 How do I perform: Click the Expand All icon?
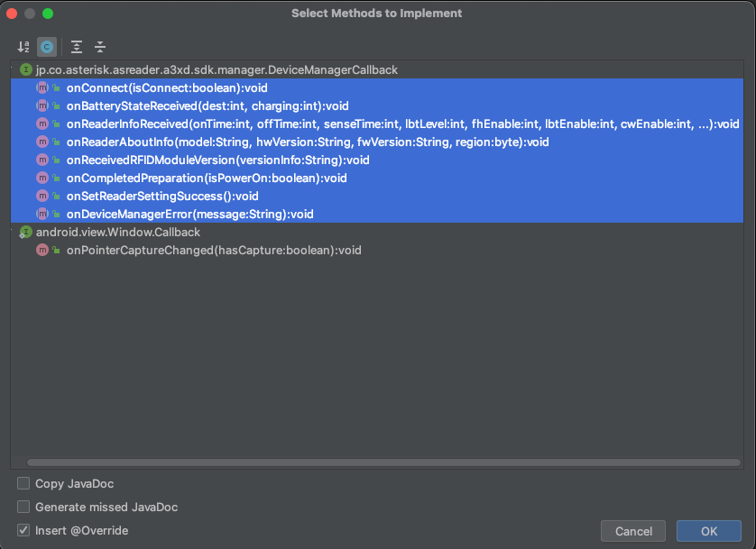pos(77,46)
